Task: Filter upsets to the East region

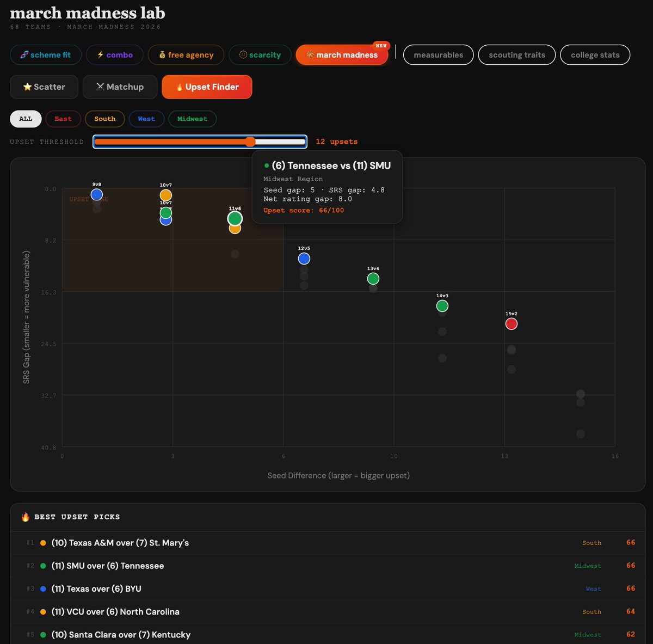Action: click(63, 119)
